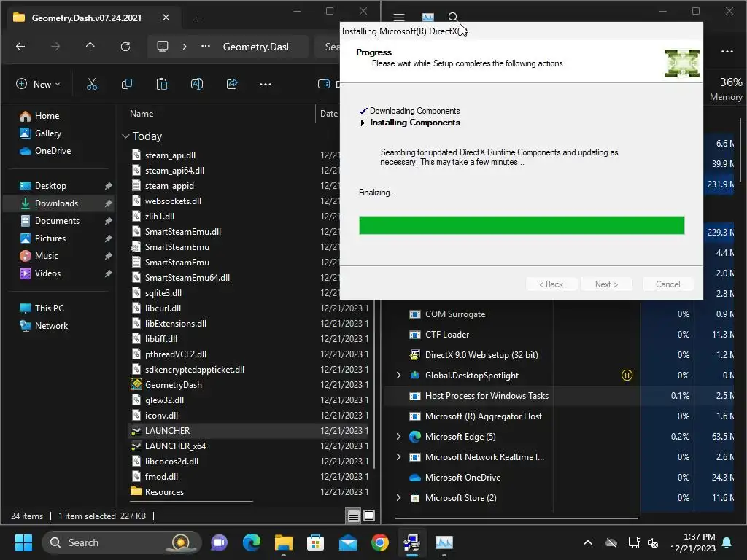Viewport: 747px width, 560px height.
Task: Show hidden system tray icons chevron
Action: coord(588,542)
